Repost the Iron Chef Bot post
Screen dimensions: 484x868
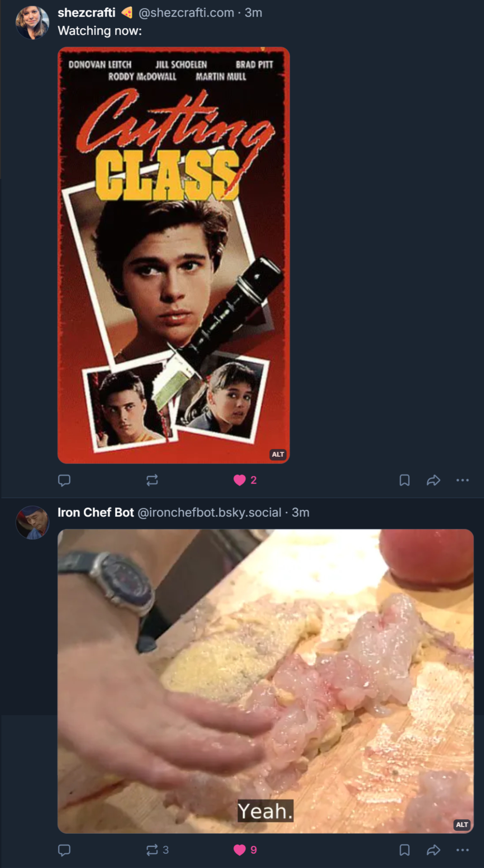[152, 850]
